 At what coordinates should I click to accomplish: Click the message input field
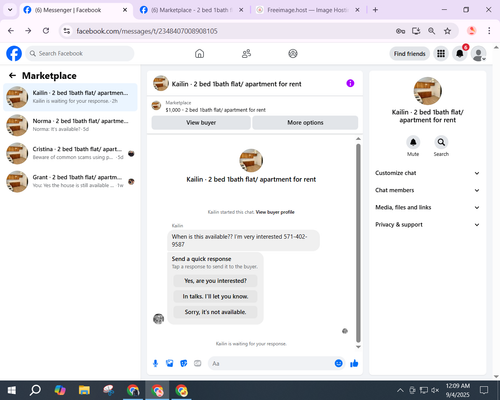(272, 363)
